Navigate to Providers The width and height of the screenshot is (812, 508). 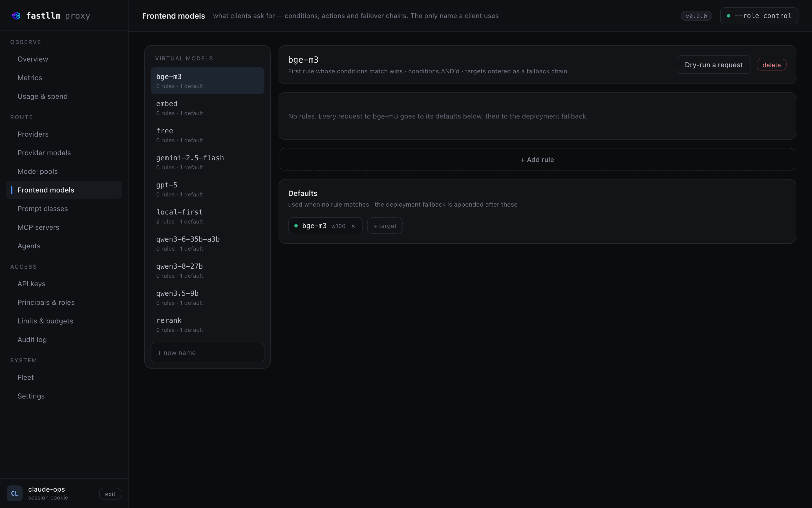(64, 134)
